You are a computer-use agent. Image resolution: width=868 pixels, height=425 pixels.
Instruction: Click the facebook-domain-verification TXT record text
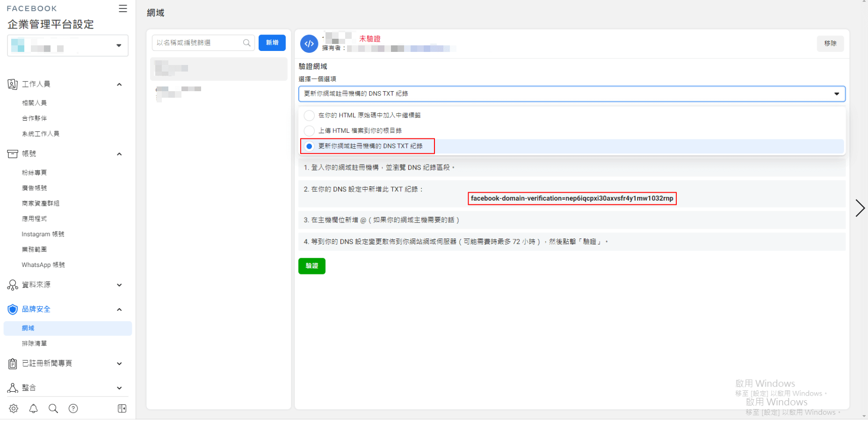click(x=572, y=199)
